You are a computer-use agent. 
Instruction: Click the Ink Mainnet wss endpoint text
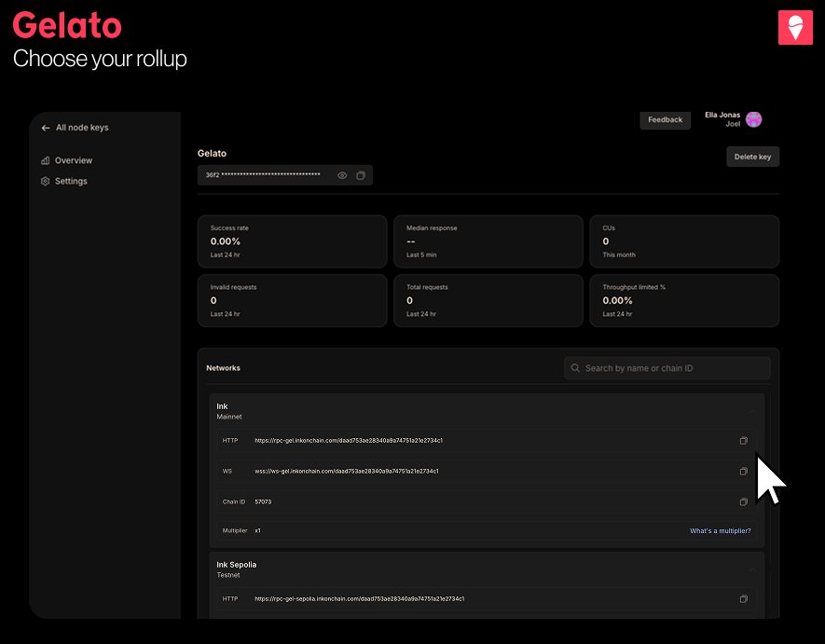(346, 471)
